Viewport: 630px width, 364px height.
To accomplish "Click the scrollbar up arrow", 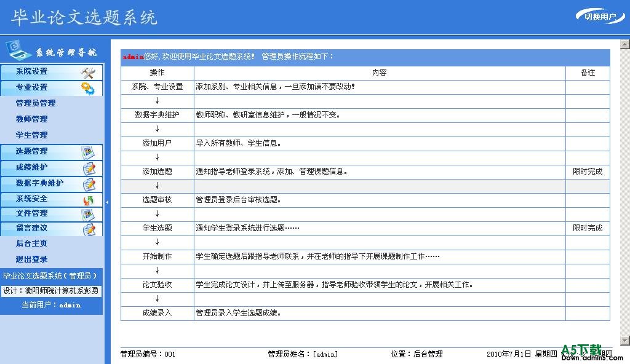I will tap(625, 44).
